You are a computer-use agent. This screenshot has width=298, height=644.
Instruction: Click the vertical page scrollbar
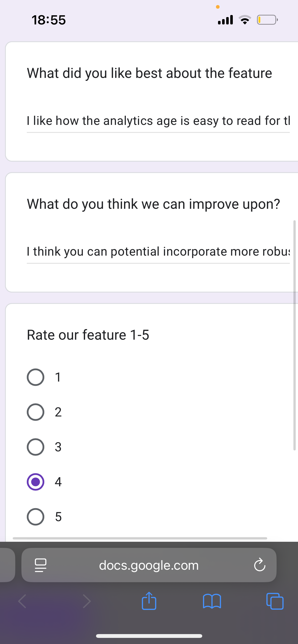click(294, 335)
